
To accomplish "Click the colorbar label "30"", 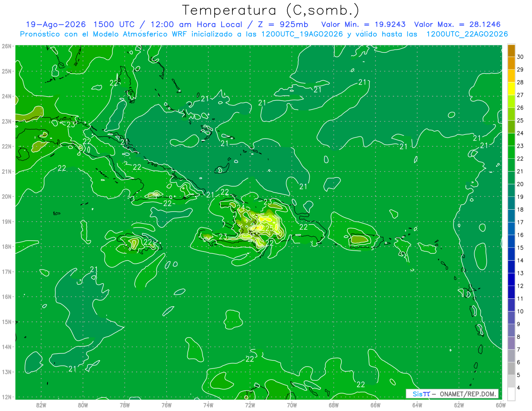I will (520, 56).
